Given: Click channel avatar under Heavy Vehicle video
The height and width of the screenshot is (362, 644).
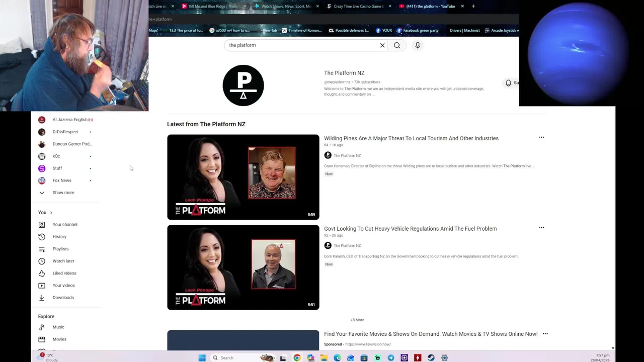Looking at the screenshot, I should tap(328, 245).
